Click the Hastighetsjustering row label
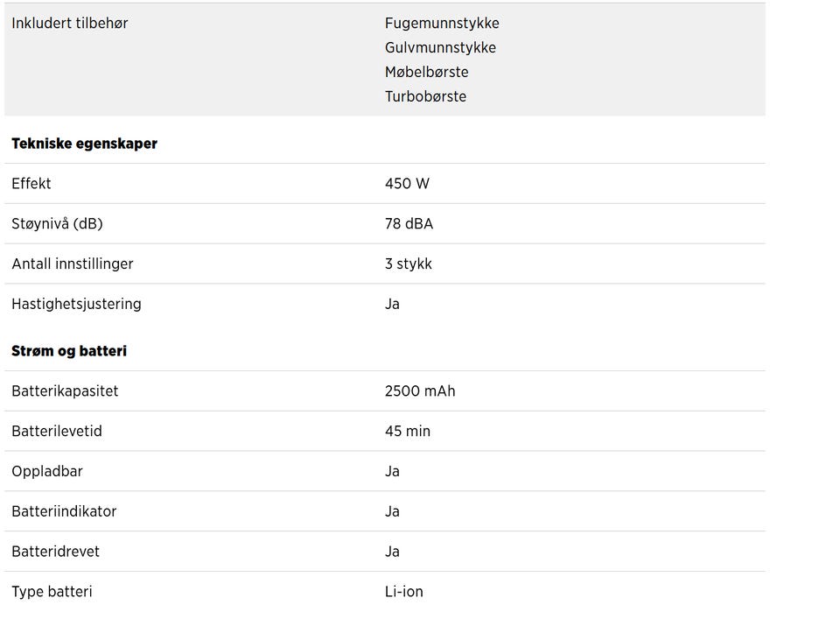 coord(76,305)
